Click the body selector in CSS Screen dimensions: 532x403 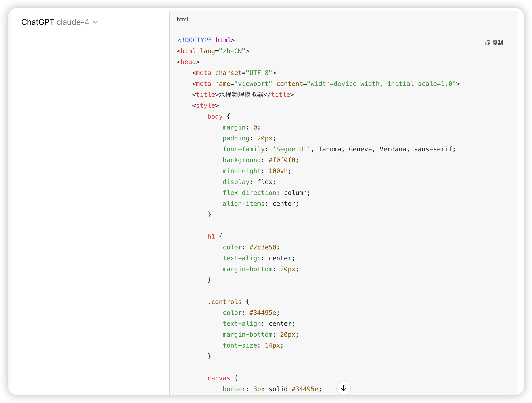215,117
